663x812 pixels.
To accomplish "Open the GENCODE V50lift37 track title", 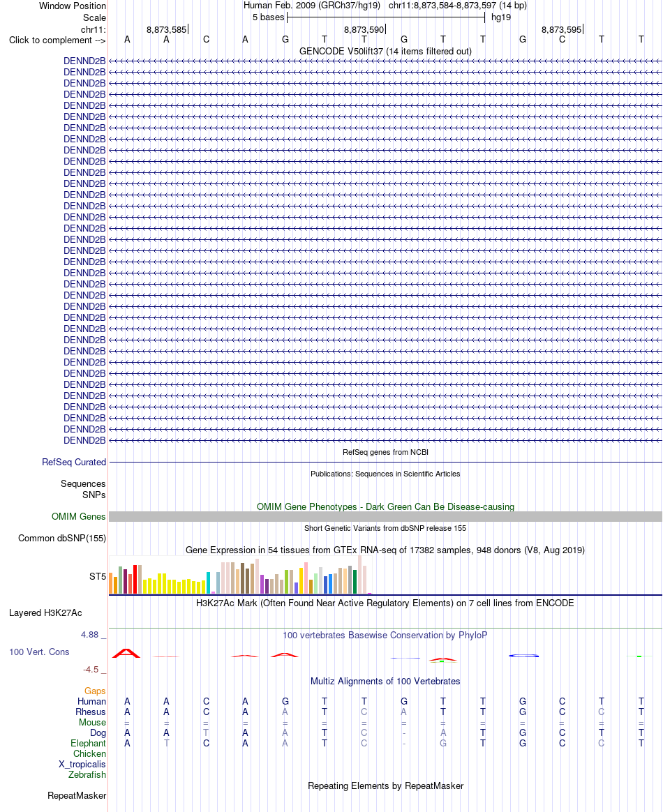I will (385, 51).
